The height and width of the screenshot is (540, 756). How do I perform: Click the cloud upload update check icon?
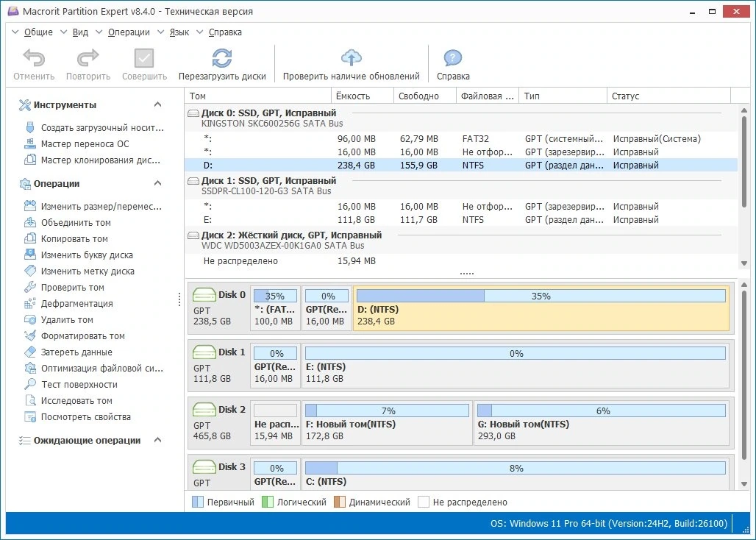tap(351, 58)
